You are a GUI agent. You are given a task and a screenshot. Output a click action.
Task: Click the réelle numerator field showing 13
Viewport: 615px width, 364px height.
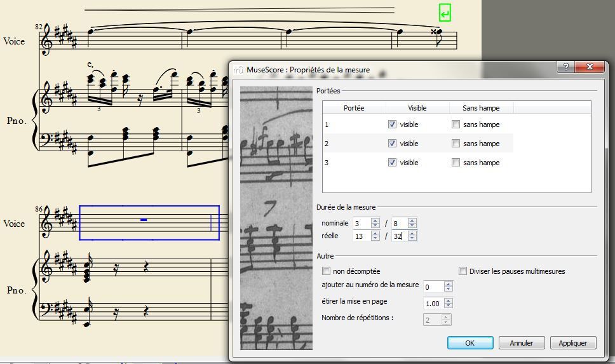[x=362, y=236]
